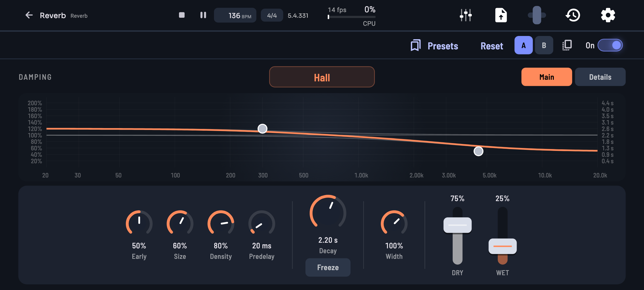Click the Presets bookmark icon
The image size is (644, 290).
coord(416,45)
